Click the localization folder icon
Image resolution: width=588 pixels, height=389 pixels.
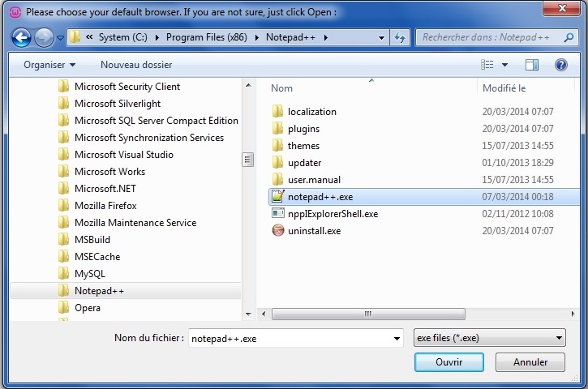pos(278,112)
